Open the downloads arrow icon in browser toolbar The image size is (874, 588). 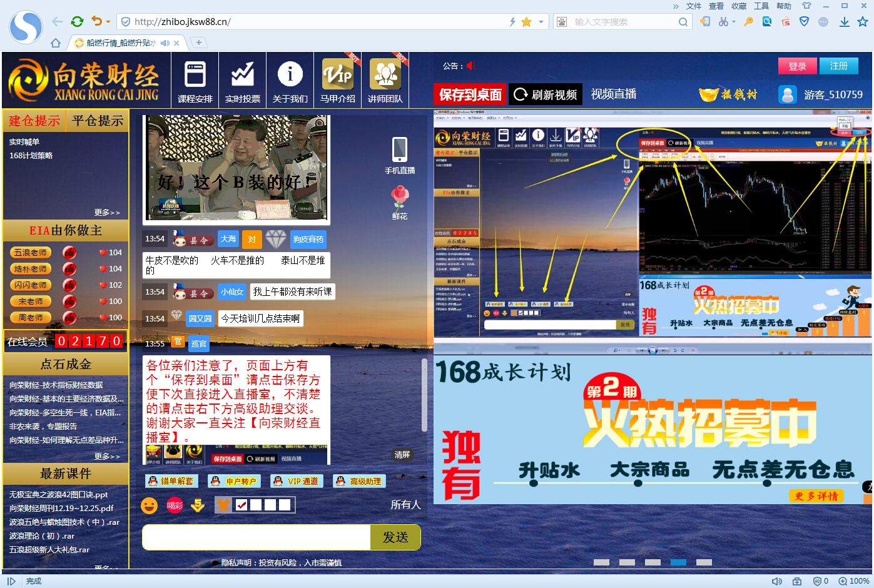click(x=844, y=22)
